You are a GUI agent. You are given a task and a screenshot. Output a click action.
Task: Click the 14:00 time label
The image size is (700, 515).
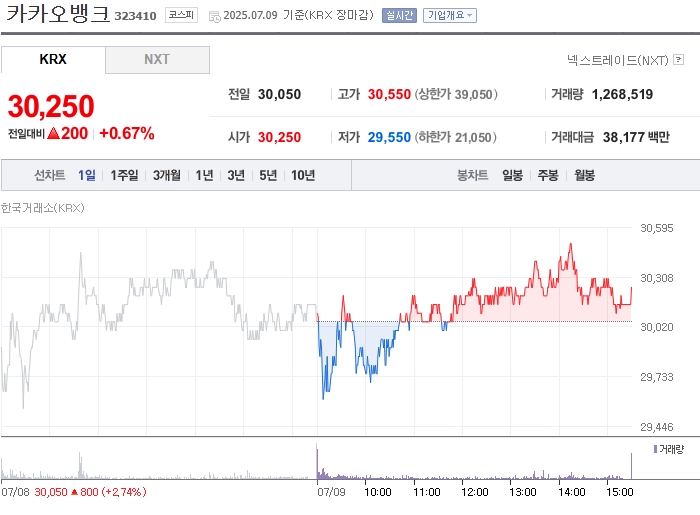pos(571,492)
